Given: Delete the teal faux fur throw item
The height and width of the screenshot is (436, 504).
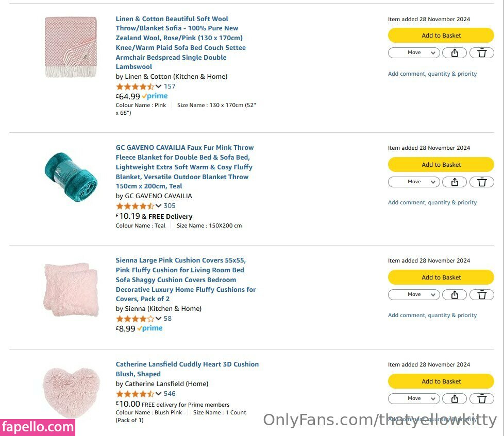Looking at the screenshot, I should click(x=482, y=182).
